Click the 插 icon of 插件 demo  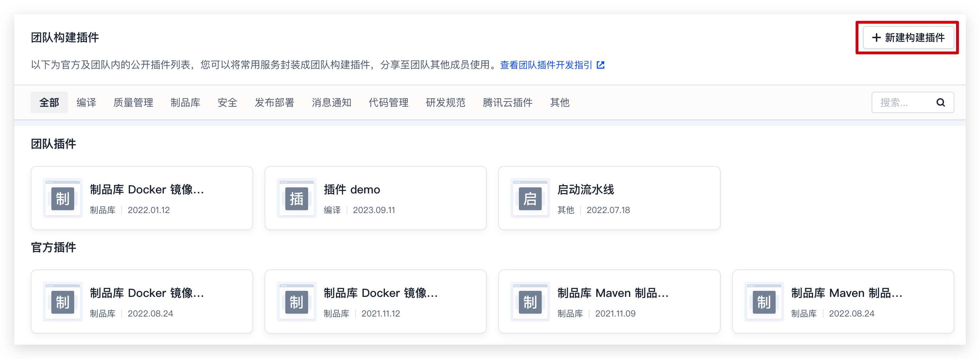click(x=296, y=198)
